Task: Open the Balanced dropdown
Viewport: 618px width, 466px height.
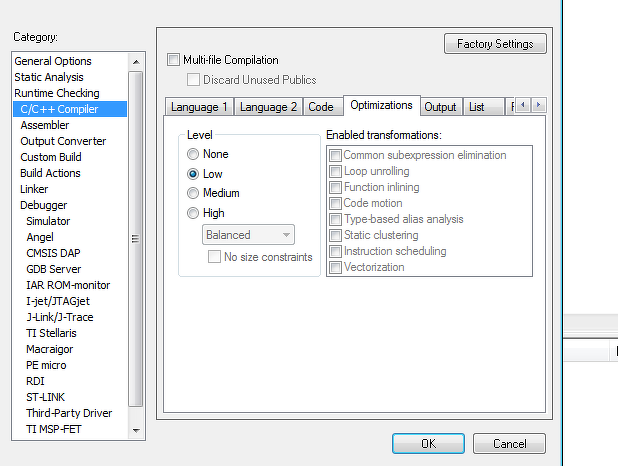Action: pos(248,235)
